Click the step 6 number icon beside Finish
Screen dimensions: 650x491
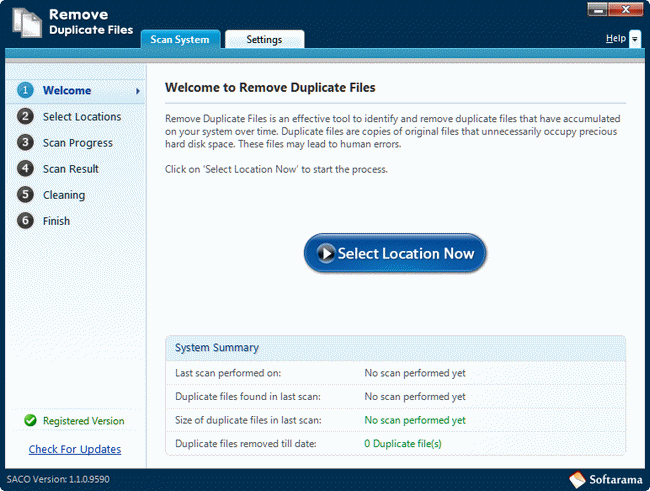pos(25,221)
